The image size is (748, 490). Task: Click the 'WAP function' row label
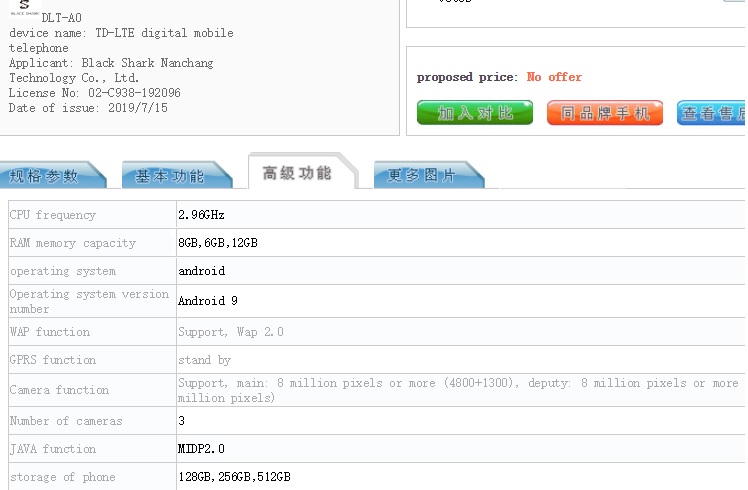coord(50,332)
